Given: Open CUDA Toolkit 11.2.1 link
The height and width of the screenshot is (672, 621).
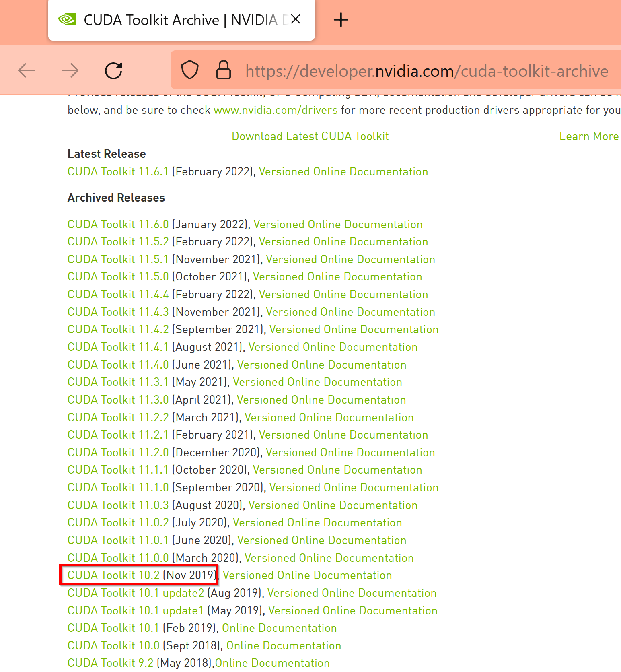Looking at the screenshot, I should 118,435.
